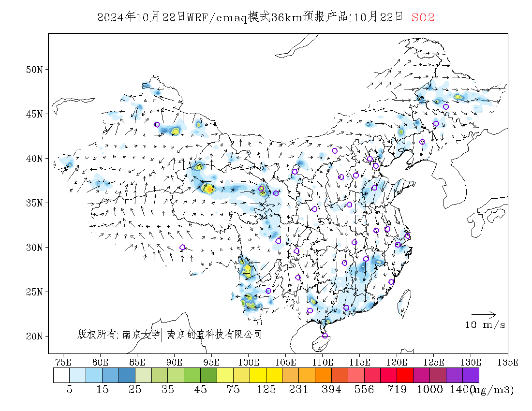The image size is (532, 411).
Task: Click the purple city marker in Tibet near 30N
Action: (x=182, y=247)
